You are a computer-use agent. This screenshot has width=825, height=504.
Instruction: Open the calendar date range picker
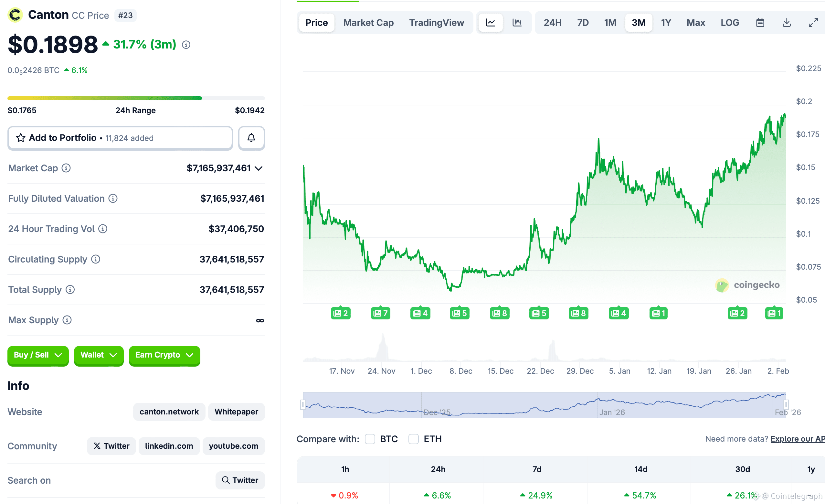(x=760, y=23)
